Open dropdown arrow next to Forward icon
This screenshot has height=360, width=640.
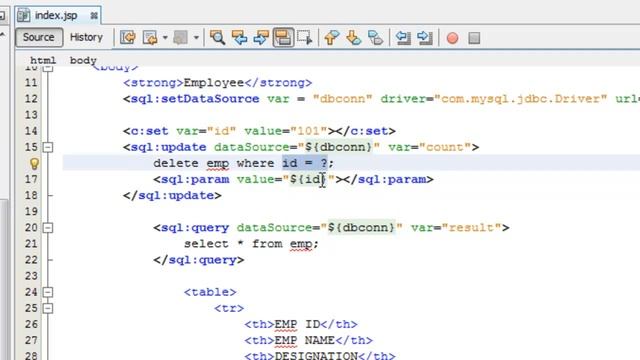196,38
